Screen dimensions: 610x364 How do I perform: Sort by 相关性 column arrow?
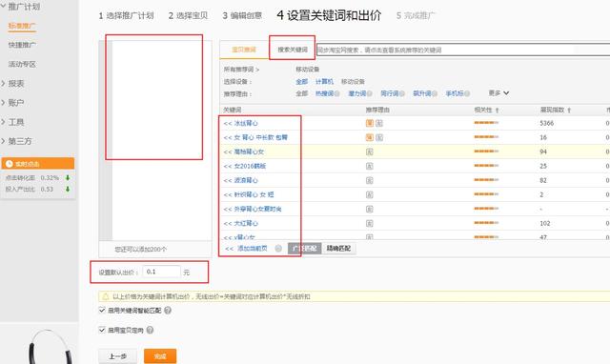pyautogui.click(x=497, y=111)
